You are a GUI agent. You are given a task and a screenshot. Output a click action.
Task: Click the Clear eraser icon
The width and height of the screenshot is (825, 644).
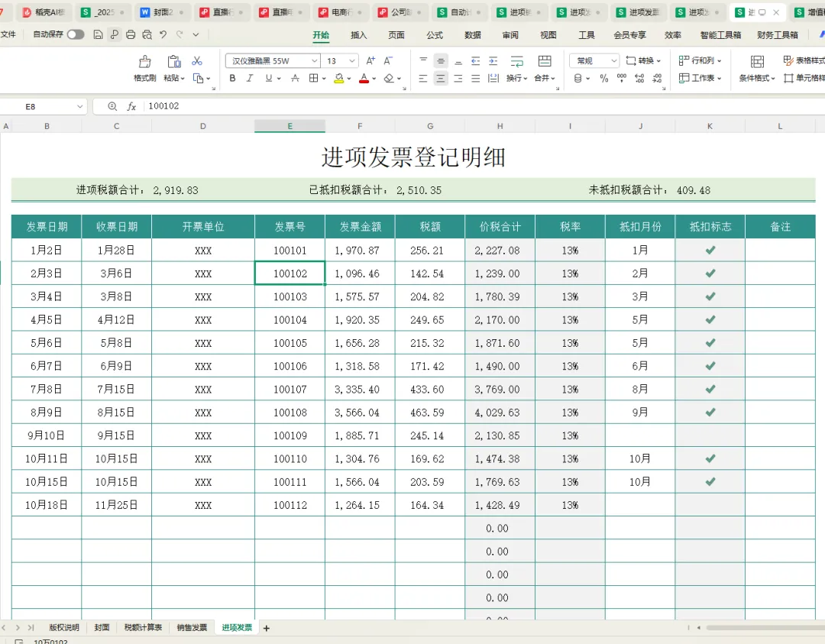(x=389, y=78)
